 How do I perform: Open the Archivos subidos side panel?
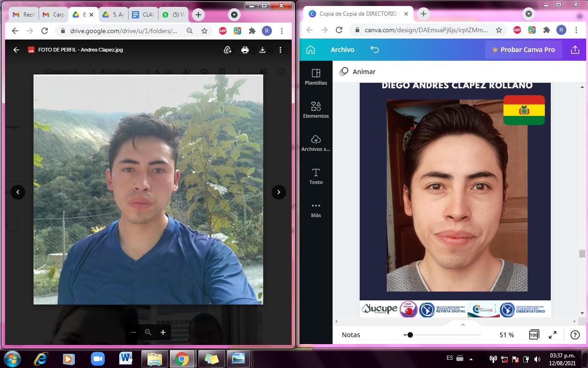coord(316,143)
